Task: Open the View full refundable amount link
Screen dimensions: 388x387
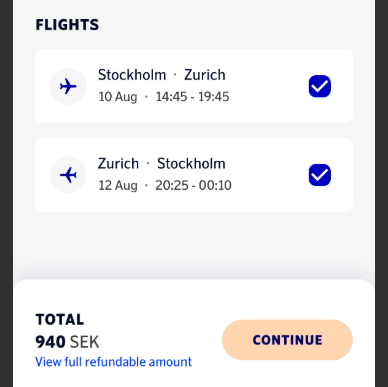Action: click(x=114, y=362)
